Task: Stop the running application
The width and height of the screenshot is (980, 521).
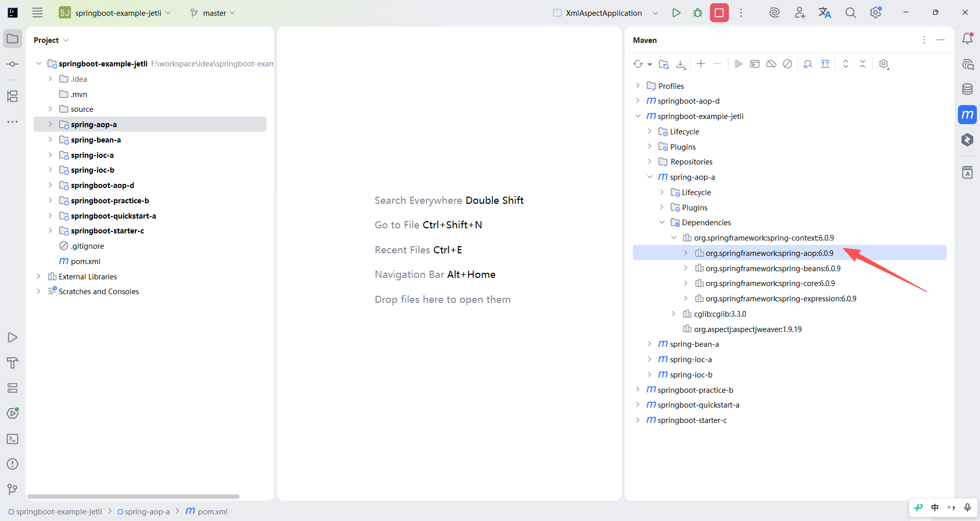Action: click(x=719, y=13)
